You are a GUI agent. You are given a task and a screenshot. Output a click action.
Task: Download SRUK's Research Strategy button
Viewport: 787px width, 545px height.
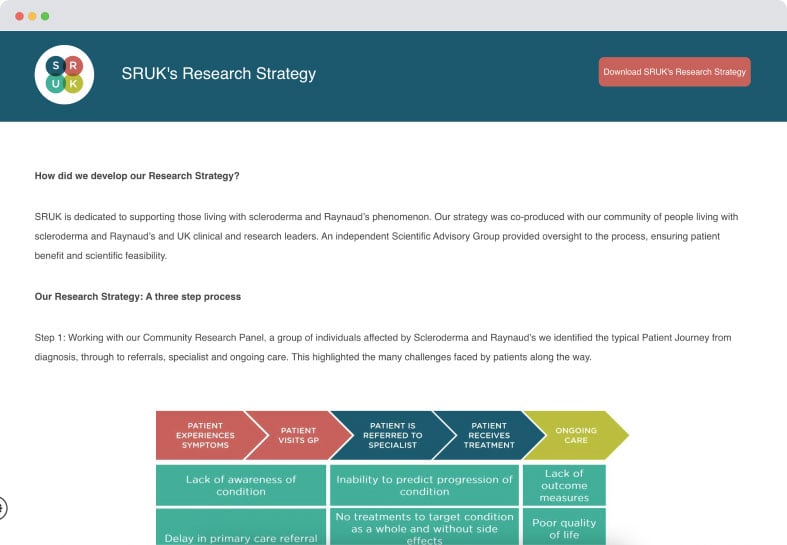coord(675,72)
